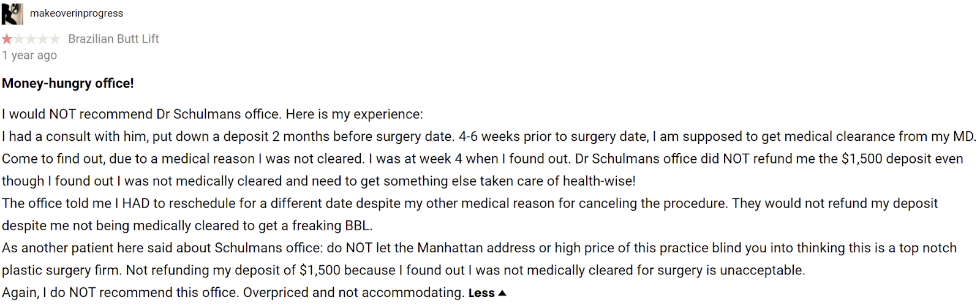Click the line ending "a freaking BBL."
Screen dimensions: 980x308
pos(187,226)
